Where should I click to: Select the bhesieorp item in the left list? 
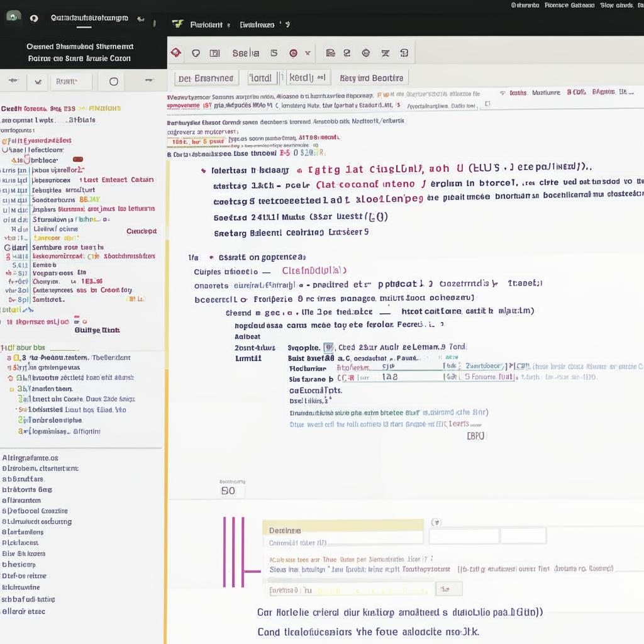pyautogui.click(x=18, y=564)
